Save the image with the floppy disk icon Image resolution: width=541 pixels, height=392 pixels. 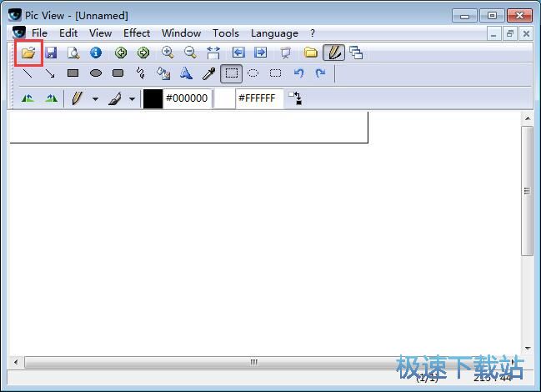51,53
